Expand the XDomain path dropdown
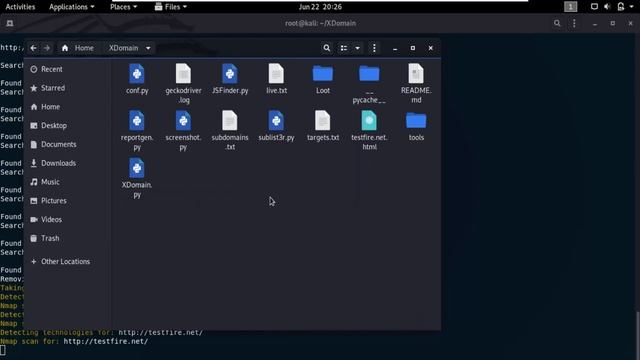 pos(148,48)
